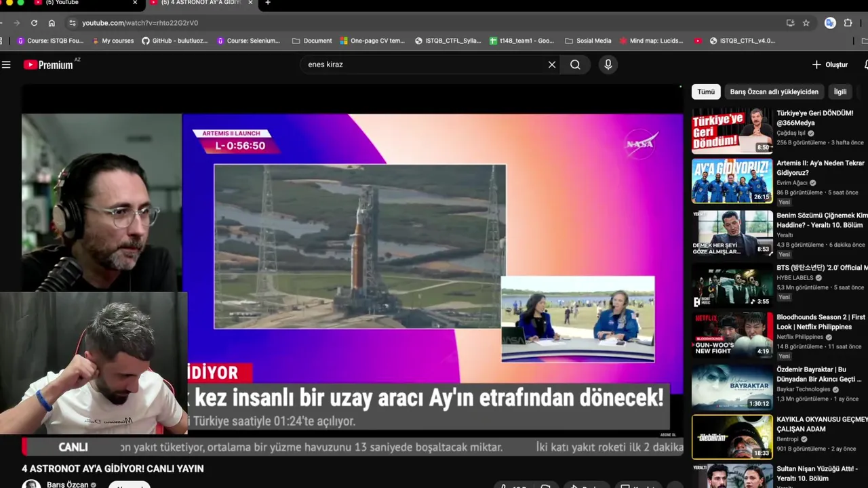Screen dimensions: 868x488
Task: Start voice search with the microphone icon
Action: coord(608,64)
